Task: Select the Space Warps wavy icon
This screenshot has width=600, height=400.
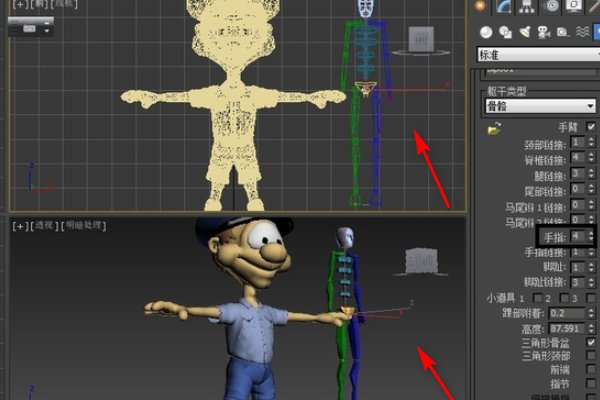Action: click(582, 32)
